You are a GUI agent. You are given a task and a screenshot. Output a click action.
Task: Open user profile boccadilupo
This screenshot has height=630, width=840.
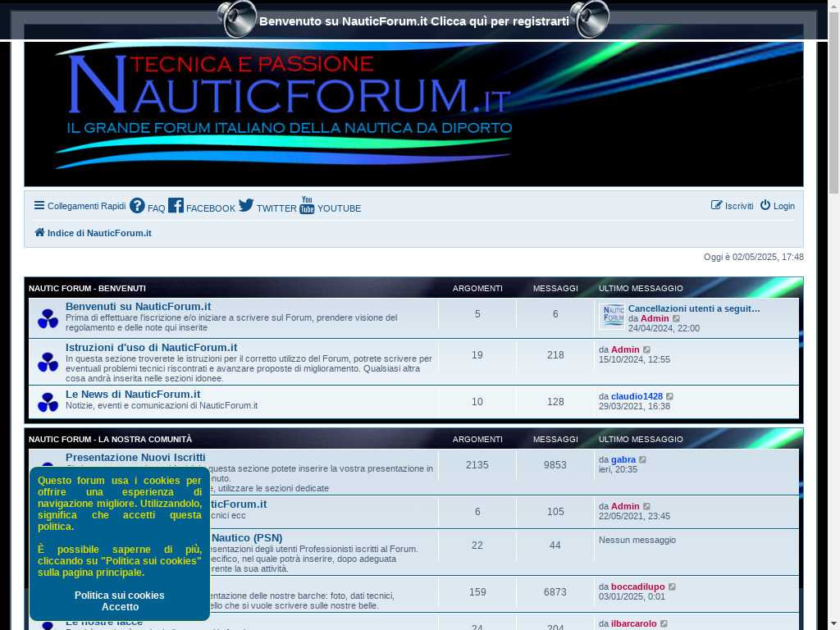tap(638, 587)
